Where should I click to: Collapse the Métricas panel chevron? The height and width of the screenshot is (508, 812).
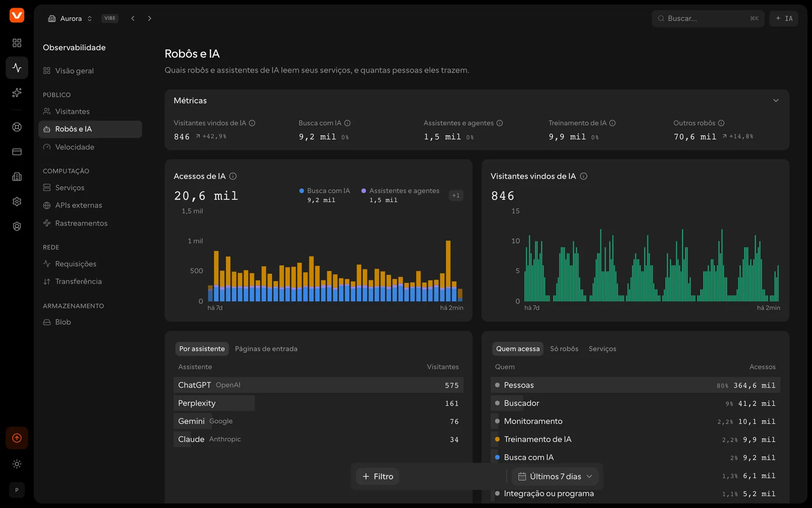click(x=775, y=101)
